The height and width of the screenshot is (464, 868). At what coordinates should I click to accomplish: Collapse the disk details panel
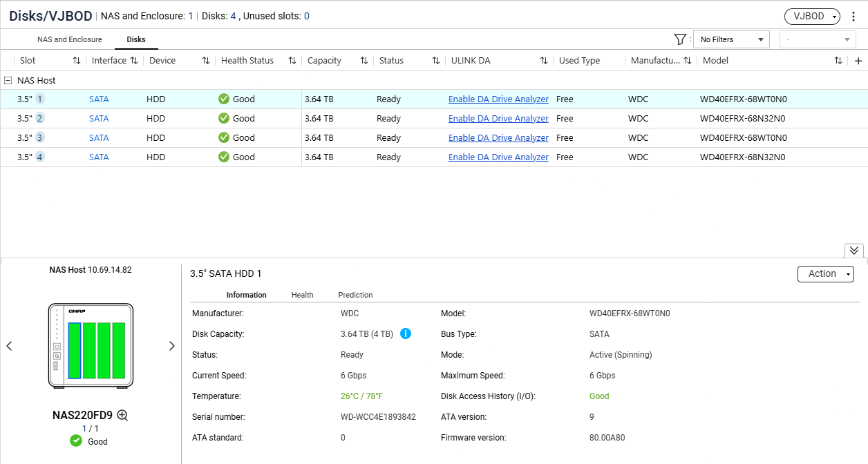coord(853,250)
